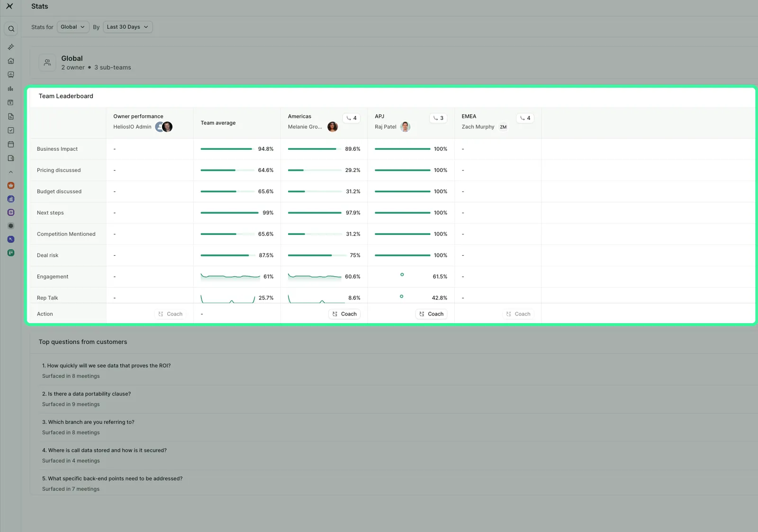
Task: Open question 'Which branch are you referring to?'
Action: coord(88,422)
